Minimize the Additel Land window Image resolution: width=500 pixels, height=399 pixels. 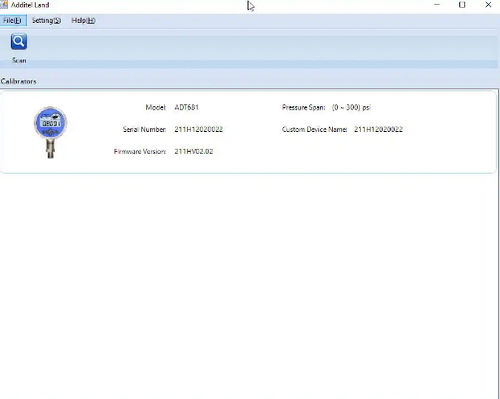pyautogui.click(x=437, y=5)
